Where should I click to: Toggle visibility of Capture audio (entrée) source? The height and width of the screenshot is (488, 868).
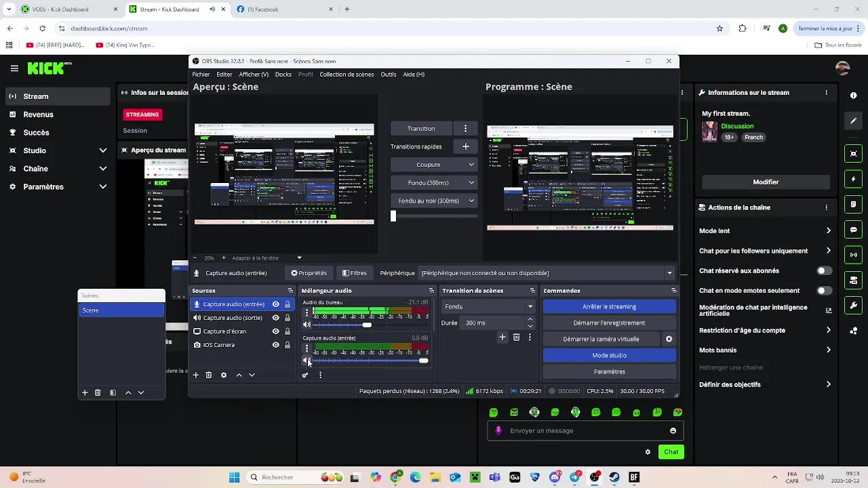[x=276, y=304]
